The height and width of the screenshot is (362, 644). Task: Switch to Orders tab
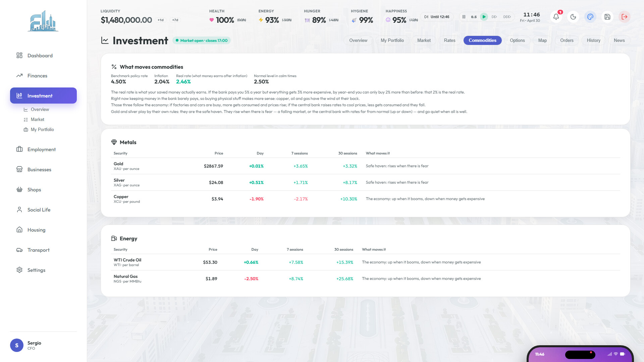click(x=567, y=41)
